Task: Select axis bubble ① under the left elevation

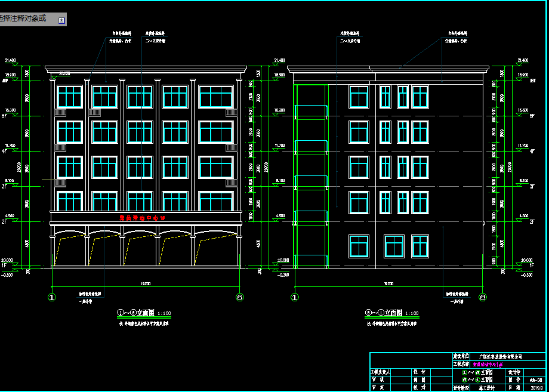Action: [x=52, y=297]
